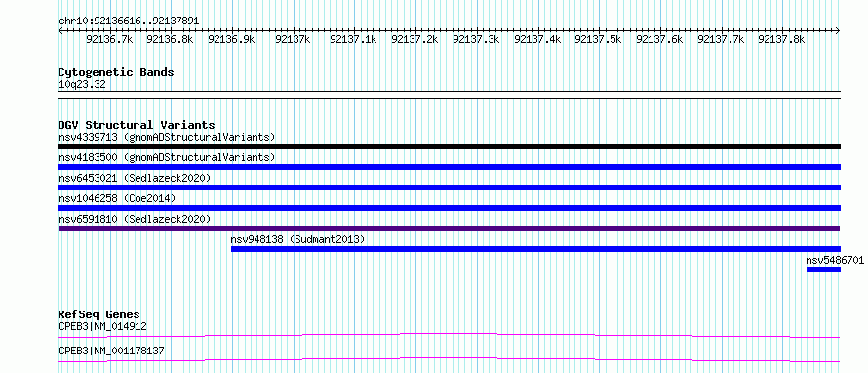
Task: Select the blue nsv1046258 variant bar
Action: (449, 208)
